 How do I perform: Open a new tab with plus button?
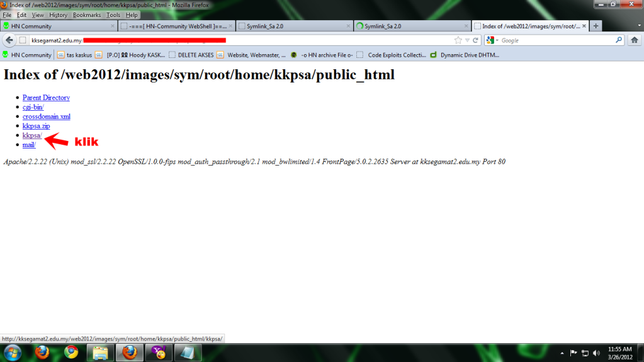point(596,26)
